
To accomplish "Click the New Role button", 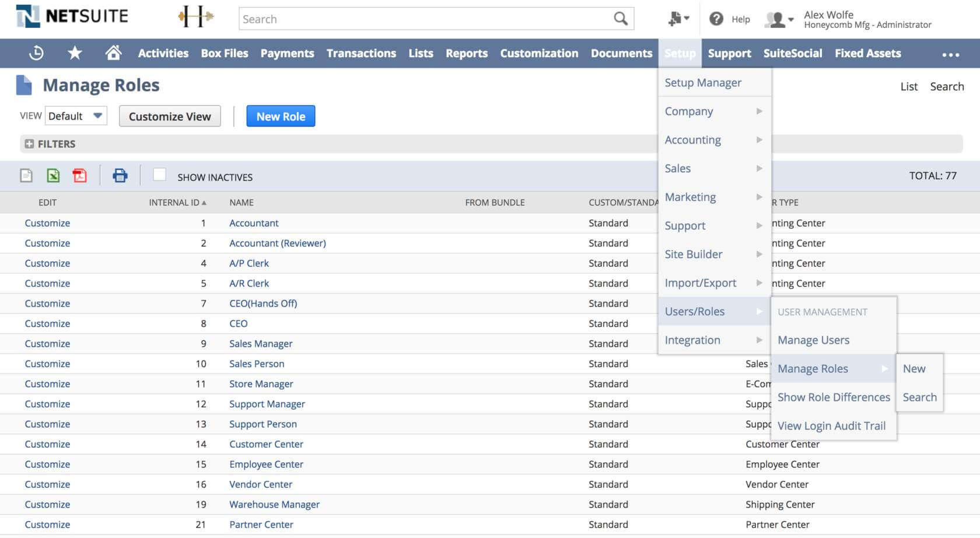I will pos(281,116).
